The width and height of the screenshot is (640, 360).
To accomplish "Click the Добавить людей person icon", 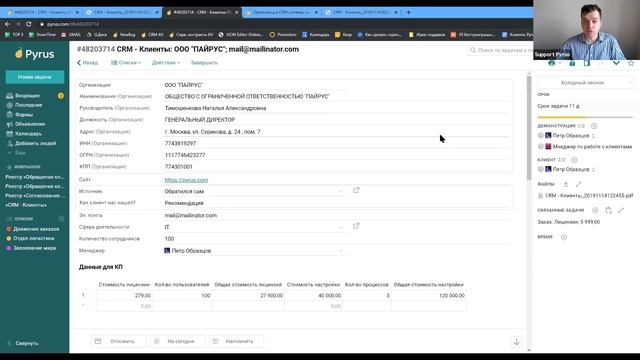I will tap(9, 143).
